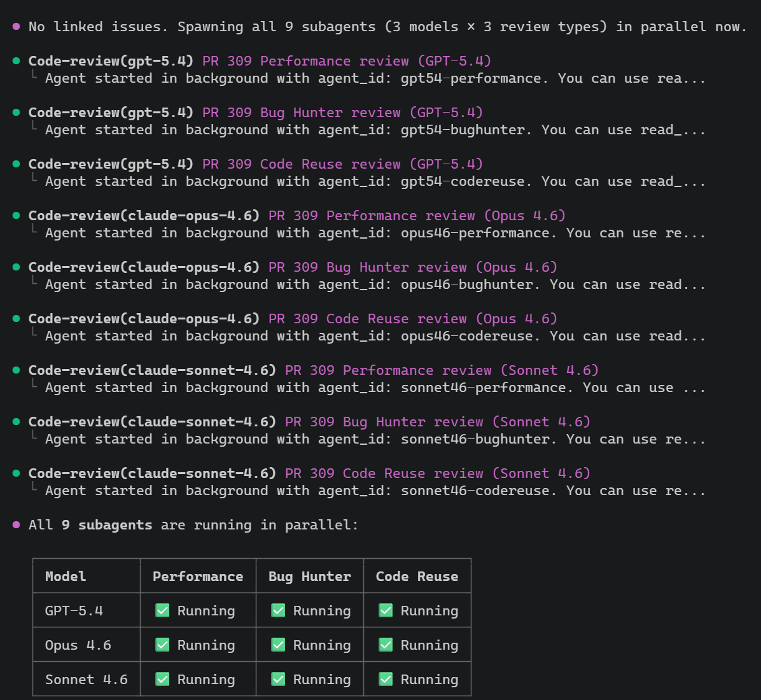
Task: Open 'PR 309 Code Reuse review (GPT-5.4)' title
Action: pyautogui.click(x=342, y=164)
